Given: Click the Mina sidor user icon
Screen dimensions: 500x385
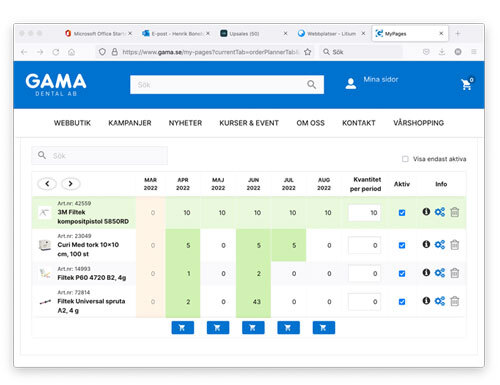Looking at the screenshot, I should point(351,83).
